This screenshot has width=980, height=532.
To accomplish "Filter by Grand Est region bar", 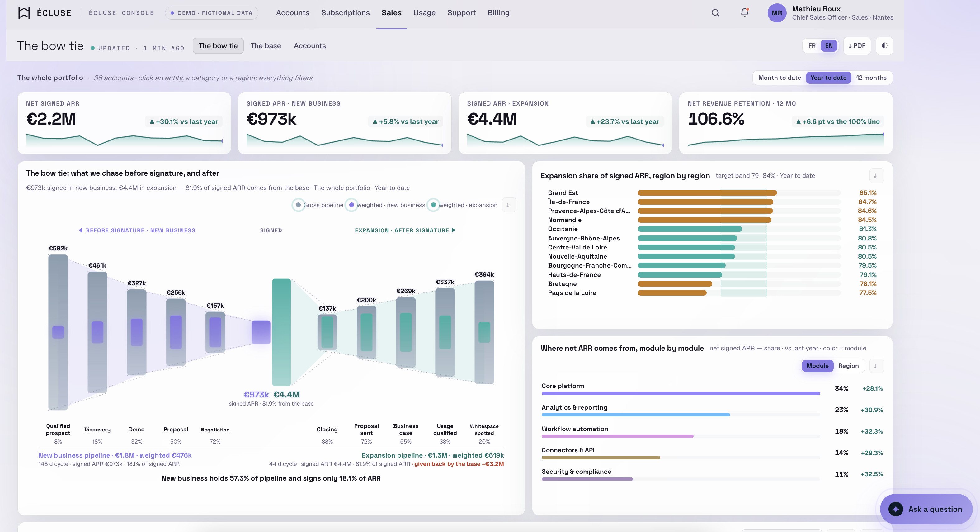I will click(707, 193).
